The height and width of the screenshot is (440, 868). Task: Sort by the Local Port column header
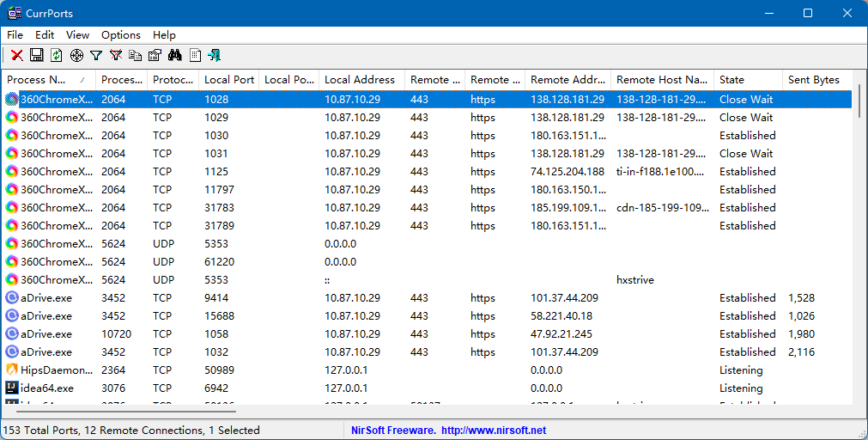(x=229, y=80)
